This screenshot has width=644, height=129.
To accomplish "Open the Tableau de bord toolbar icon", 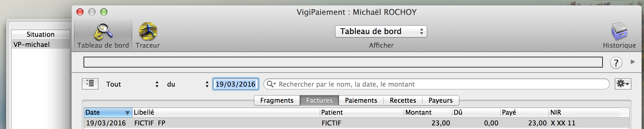I will pos(103,35).
